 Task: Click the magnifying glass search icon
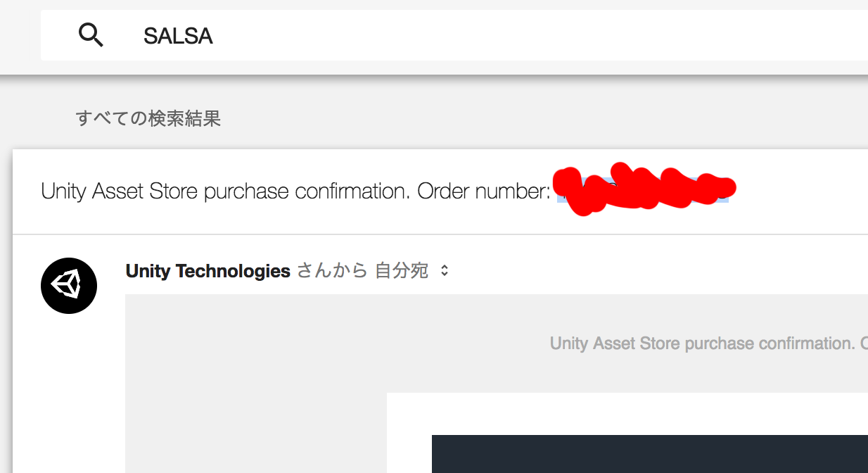(91, 34)
